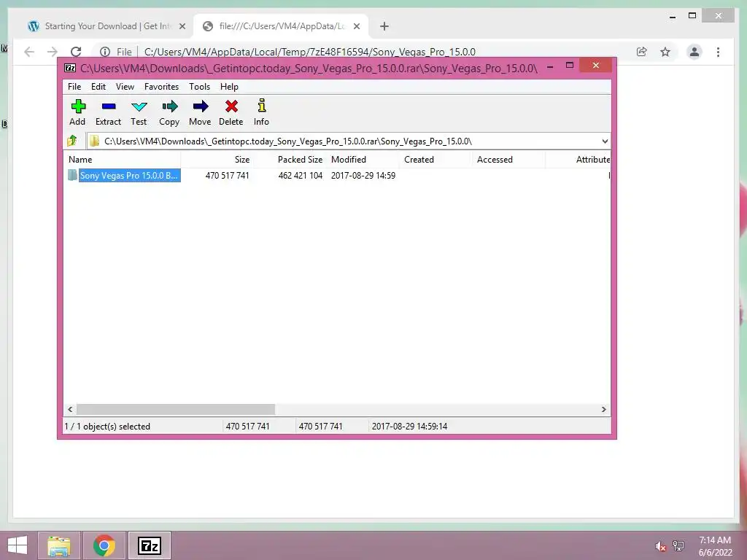
Task: Open the Edit menu
Action: point(98,87)
